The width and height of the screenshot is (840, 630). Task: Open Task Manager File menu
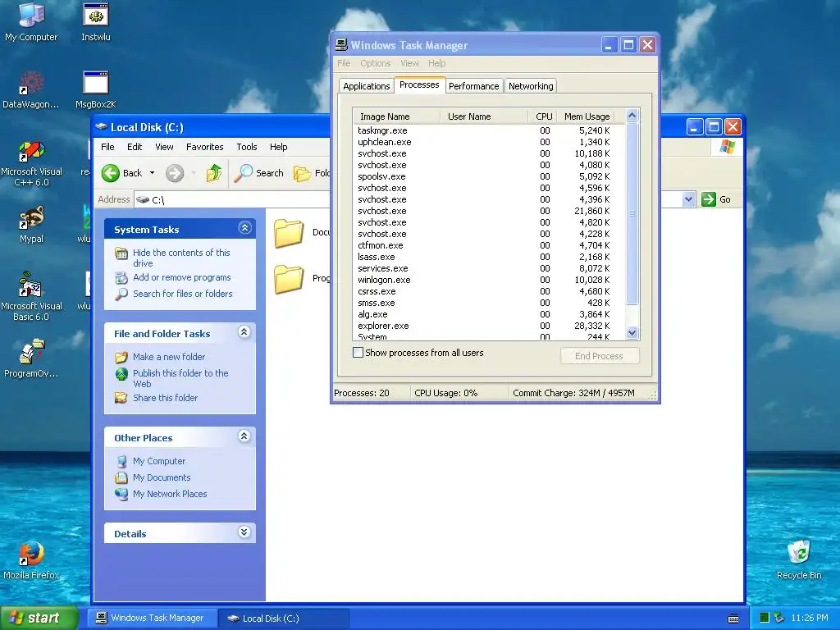(x=344, y=63)
